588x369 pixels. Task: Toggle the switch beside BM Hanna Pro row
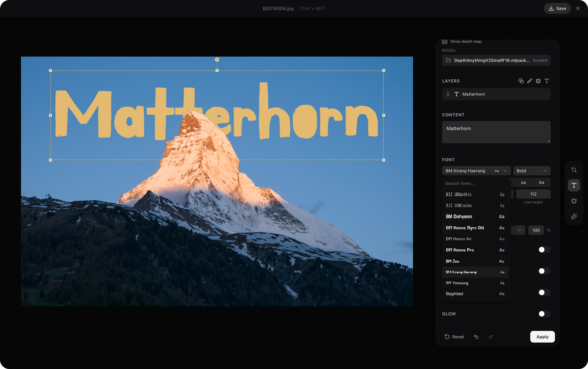tap(544, 250)
